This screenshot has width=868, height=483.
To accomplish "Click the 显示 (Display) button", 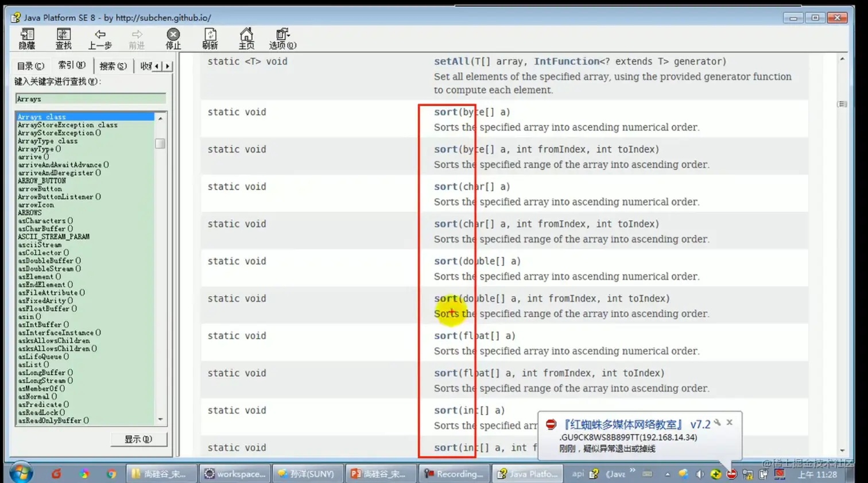I will point(138,439).
